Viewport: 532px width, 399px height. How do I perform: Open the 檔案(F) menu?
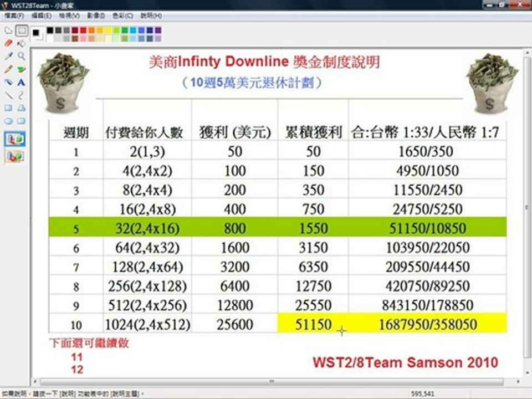(14, 16)
